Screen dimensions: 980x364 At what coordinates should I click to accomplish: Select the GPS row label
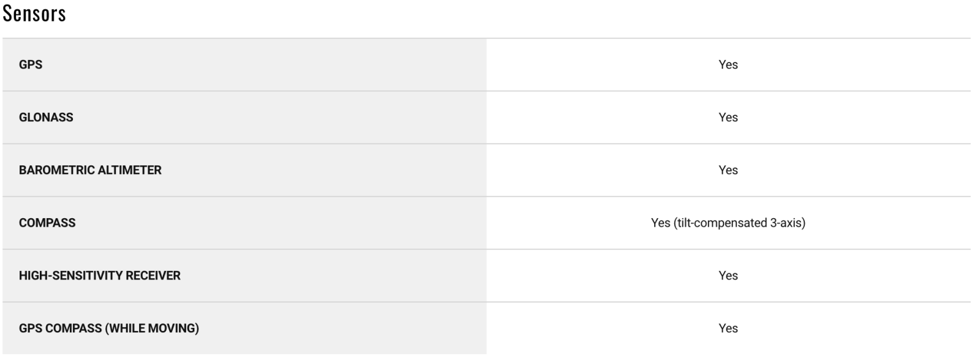[31, 65]
